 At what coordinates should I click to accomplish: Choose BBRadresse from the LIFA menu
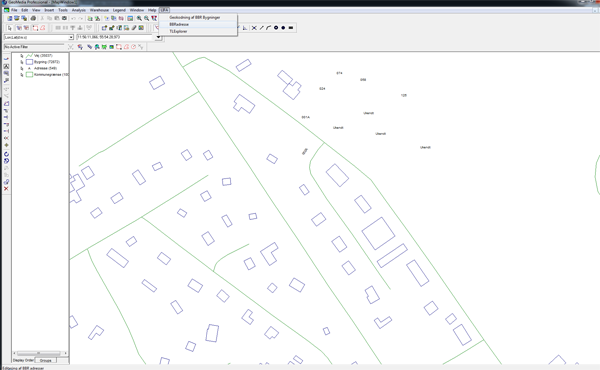179,24
